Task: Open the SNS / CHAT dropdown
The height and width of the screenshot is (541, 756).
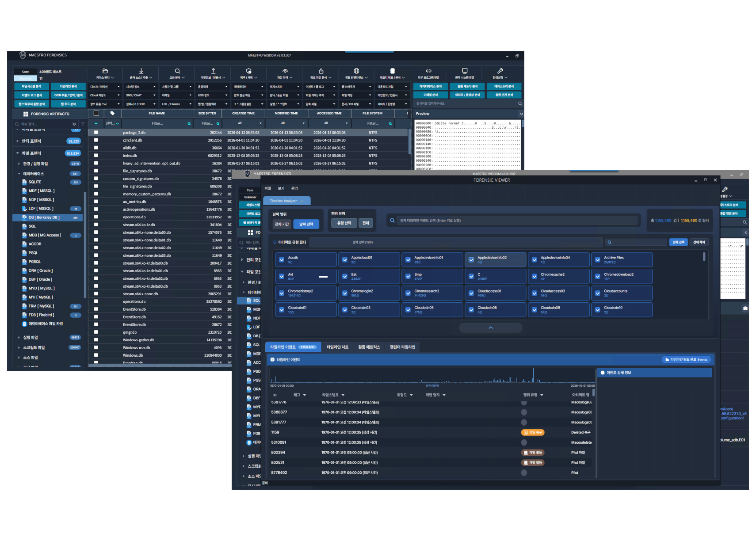Action: tap(141, 95)
